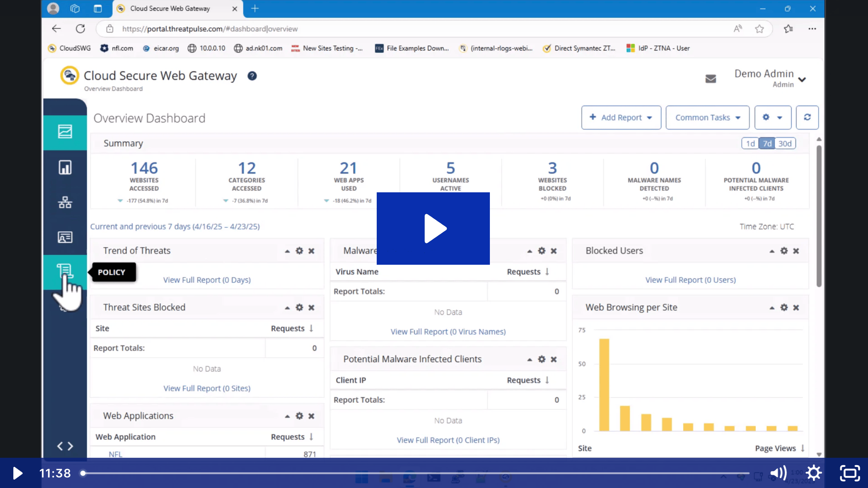
Task: Select the 30d time range toggle
Action: pyautogui.click(x=785, y=143)
